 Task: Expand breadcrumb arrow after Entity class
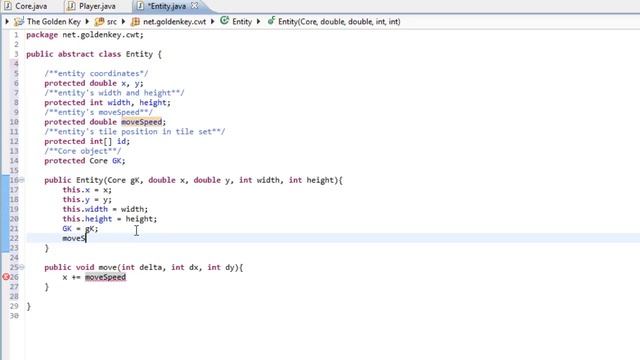pos(258,21)
